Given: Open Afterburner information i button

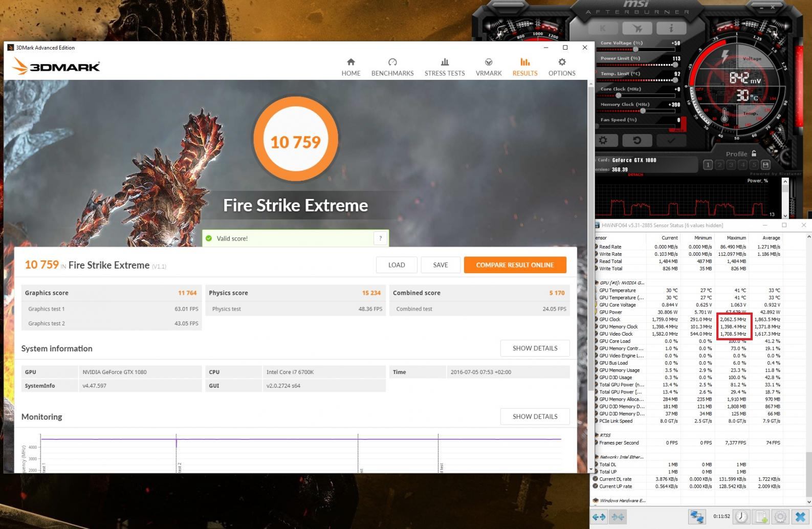Looking at the screenshot, I should 671,28.
